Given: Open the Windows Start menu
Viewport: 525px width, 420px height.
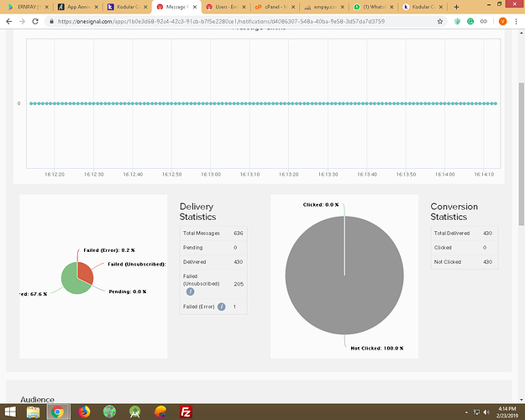Looking at the screenshot, I should tap(10, 412).
